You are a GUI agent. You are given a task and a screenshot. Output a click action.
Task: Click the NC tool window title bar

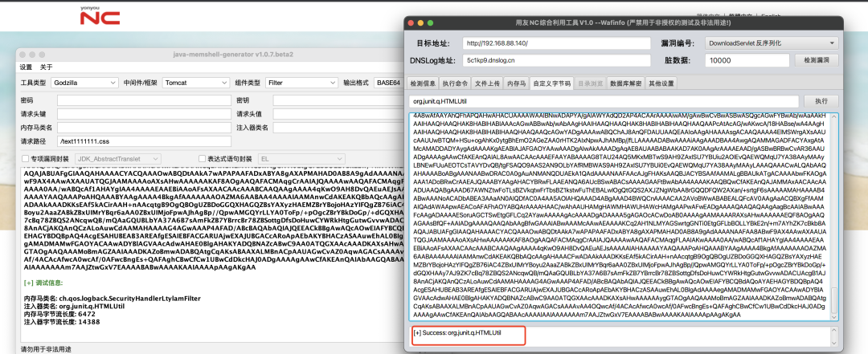pos(623,22)
